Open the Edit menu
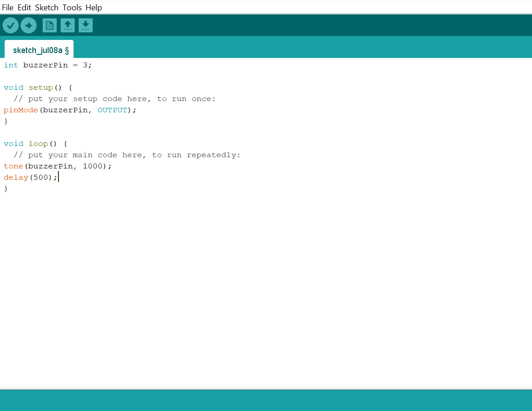532x411 pixels. (24, 8)
